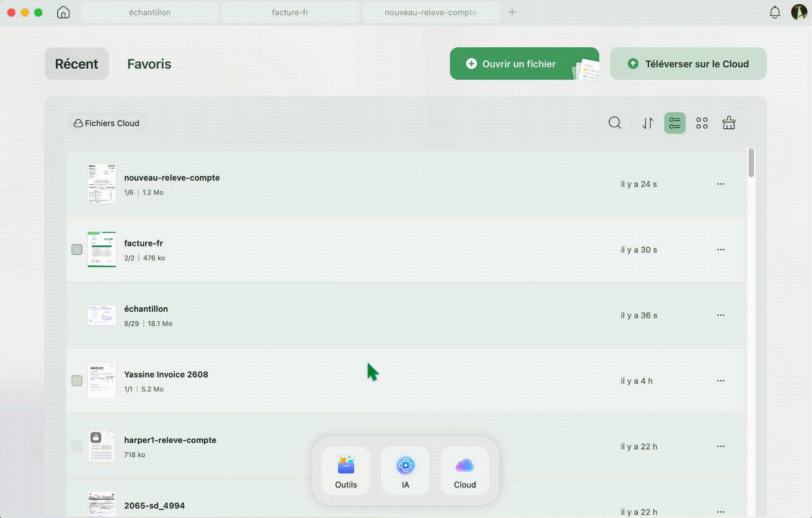The width and height of the screenshot is (812, 518).
Task: Switch to list view layout
Action: pyautogui.click(x=675, y=123)
